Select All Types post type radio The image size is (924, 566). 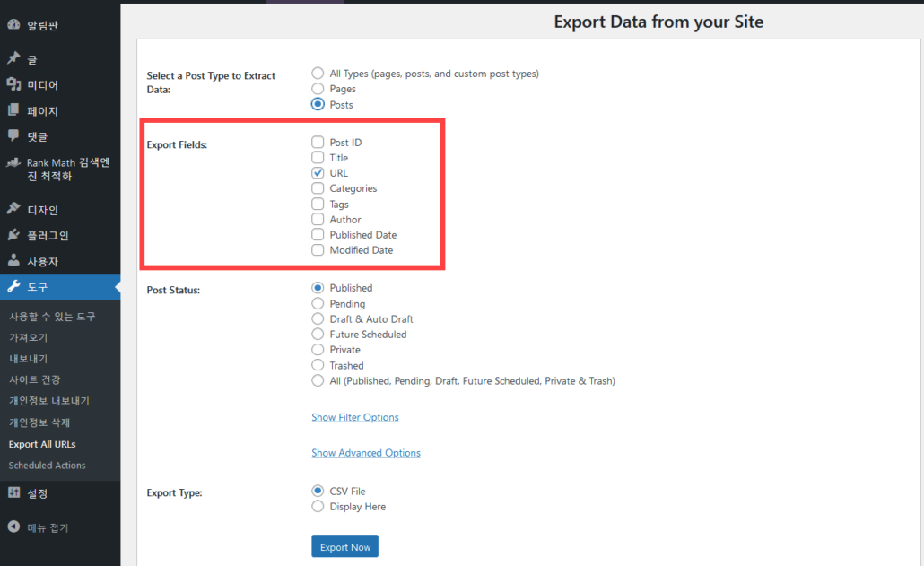[318, 73]
